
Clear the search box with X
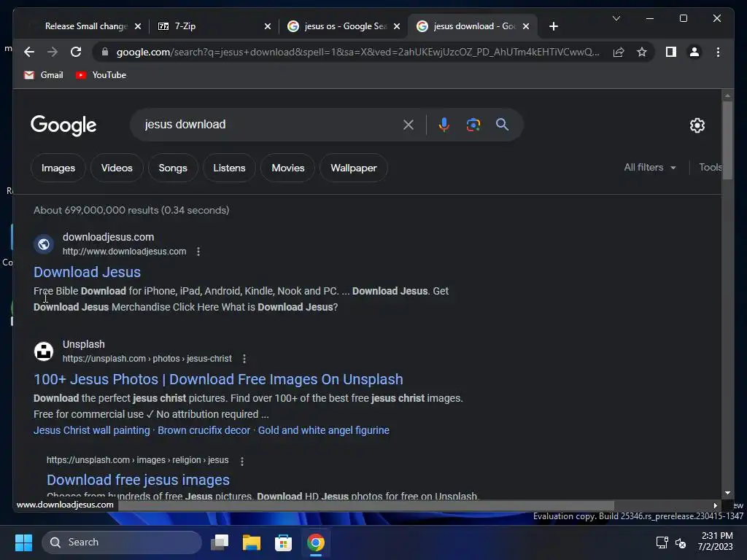coord(409,125)
